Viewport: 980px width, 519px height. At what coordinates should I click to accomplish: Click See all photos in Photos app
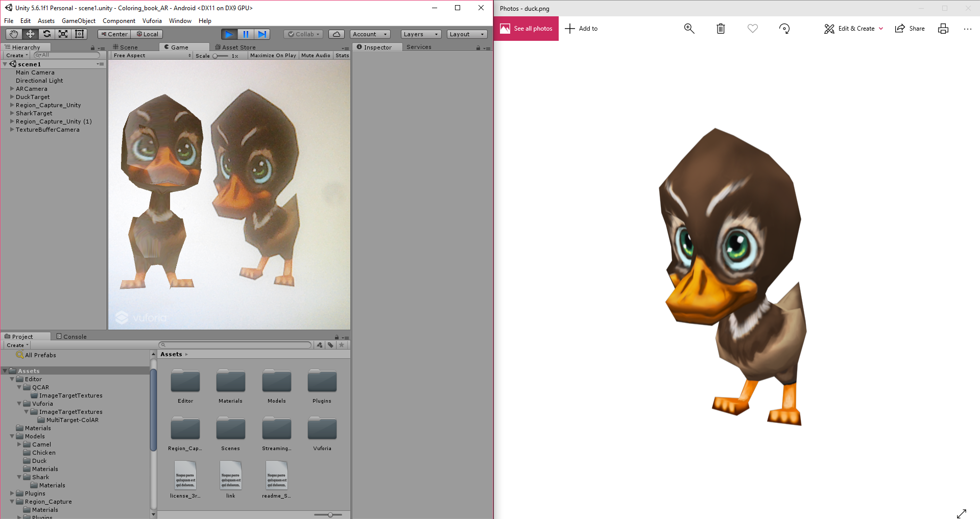(x=526, y=29)
